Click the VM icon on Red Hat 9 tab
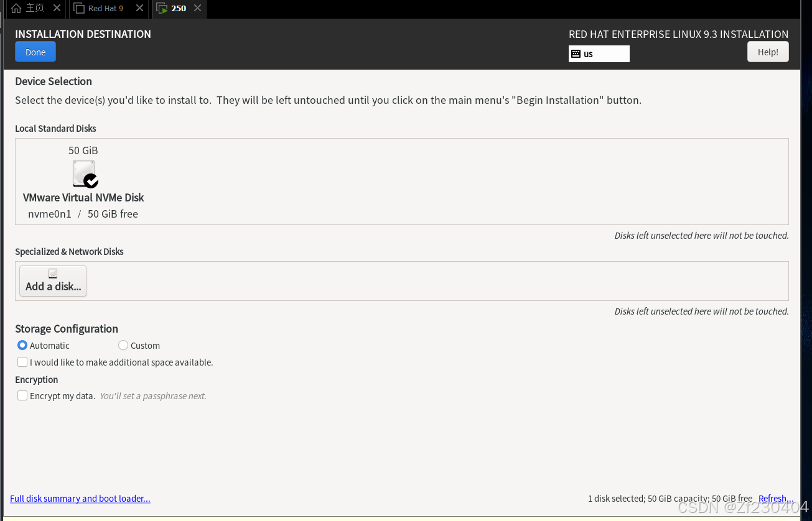Viewport: 812px width, 521px height. point(79,9)
